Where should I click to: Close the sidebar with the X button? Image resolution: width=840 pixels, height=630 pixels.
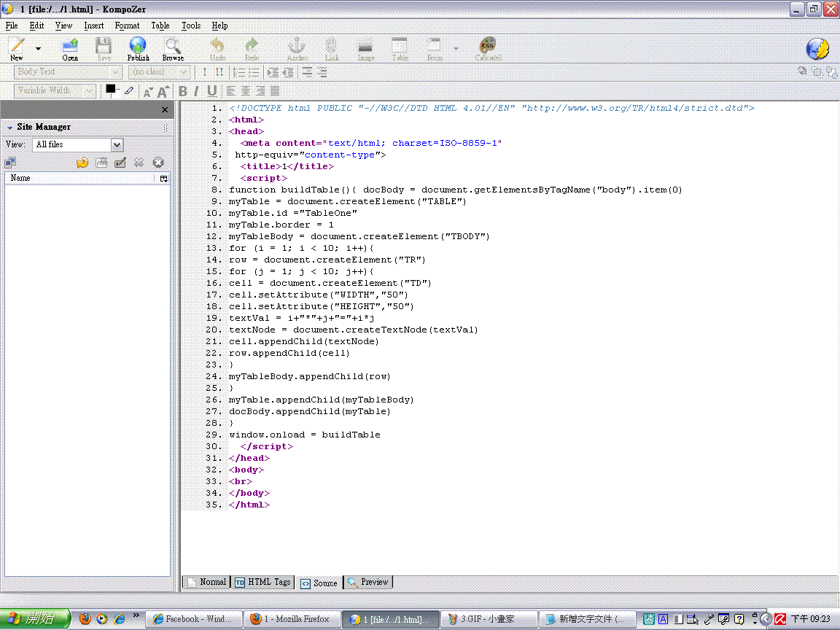(x=165, y=110)
